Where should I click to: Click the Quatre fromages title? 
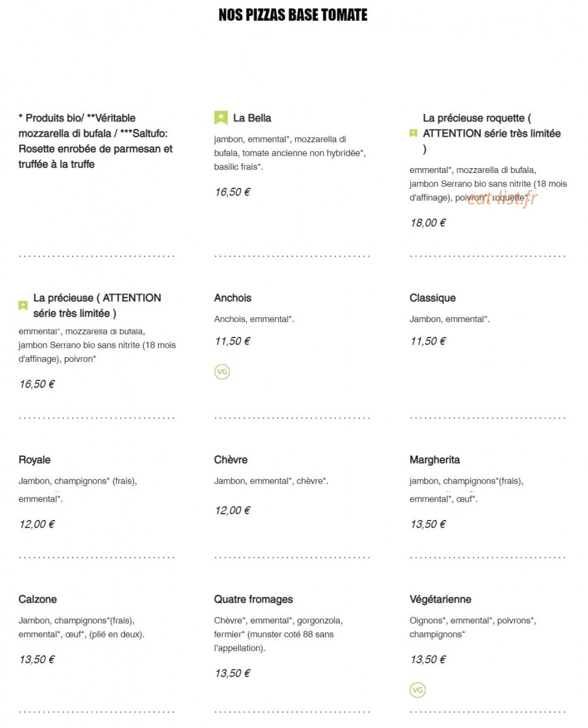(x=253, y=599)
